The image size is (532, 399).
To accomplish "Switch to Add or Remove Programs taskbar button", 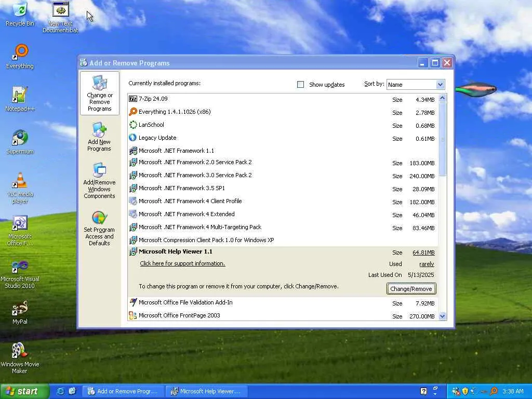I will click(x=123, y=391).
